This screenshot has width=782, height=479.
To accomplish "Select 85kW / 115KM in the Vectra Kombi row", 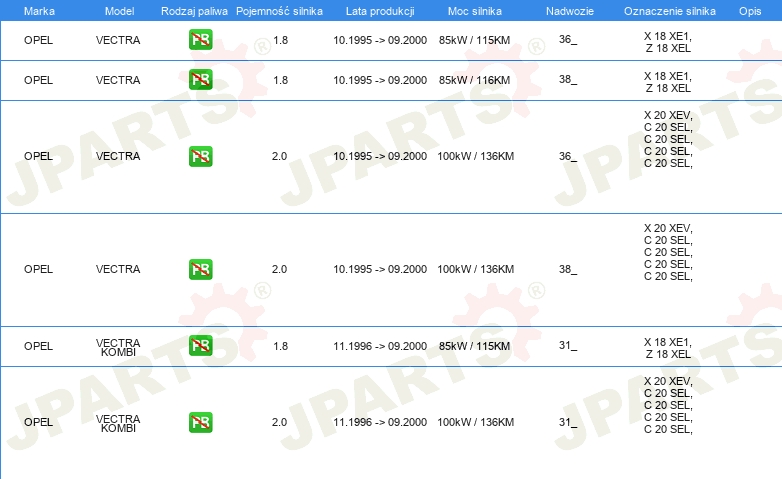I will [x=474, y=346].
